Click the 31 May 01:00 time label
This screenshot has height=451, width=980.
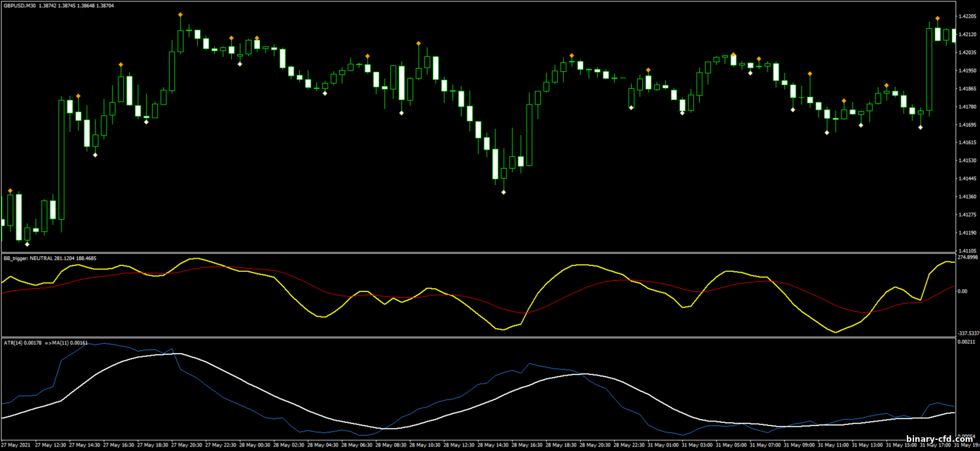pyautogui.click(x=663, y=445)
